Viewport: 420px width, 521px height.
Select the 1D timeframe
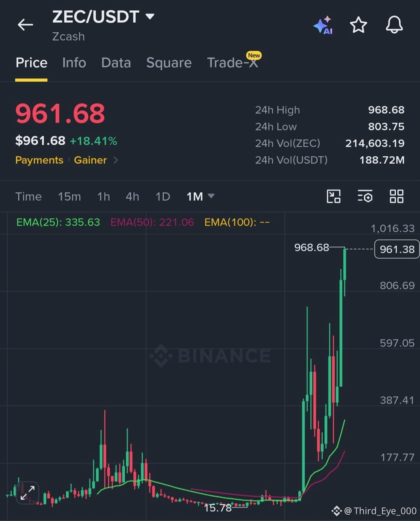tap(163, 196)
